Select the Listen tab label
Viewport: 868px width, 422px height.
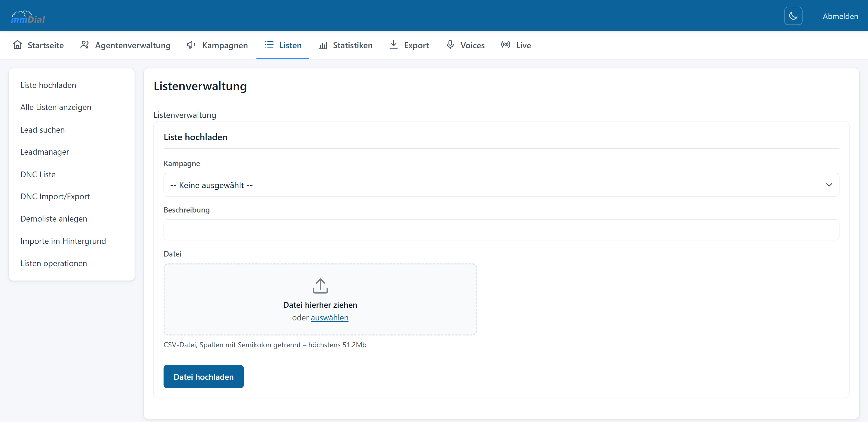pyautogui.click(x=290, y=45)
